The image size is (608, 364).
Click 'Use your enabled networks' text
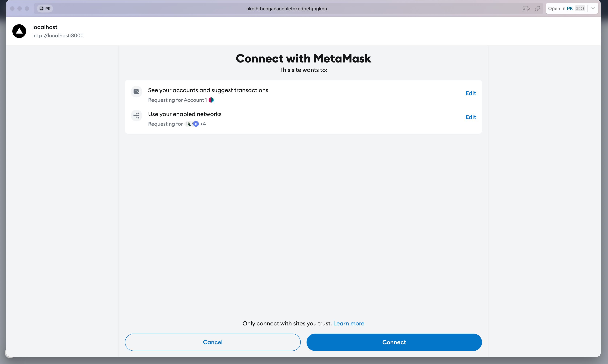click(185, 114)
